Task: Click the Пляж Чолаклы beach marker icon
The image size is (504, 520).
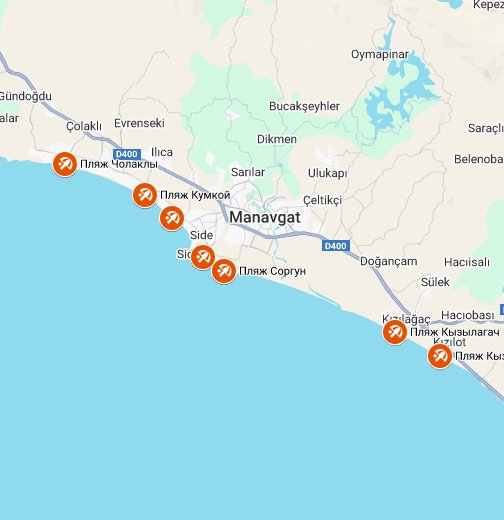Action: [x=65, y=164]
